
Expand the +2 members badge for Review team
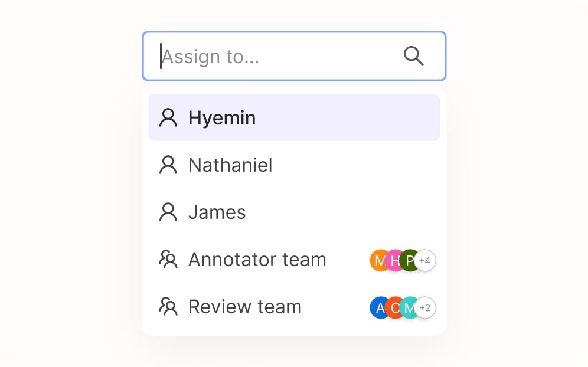click(x=425, y=307)
